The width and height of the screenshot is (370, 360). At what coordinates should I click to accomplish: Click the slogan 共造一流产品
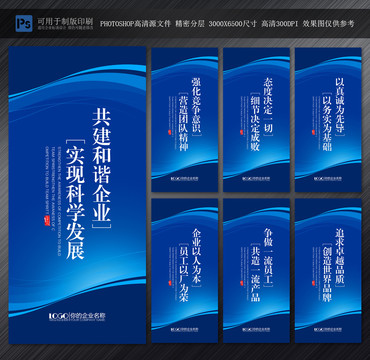pos(255,273)
